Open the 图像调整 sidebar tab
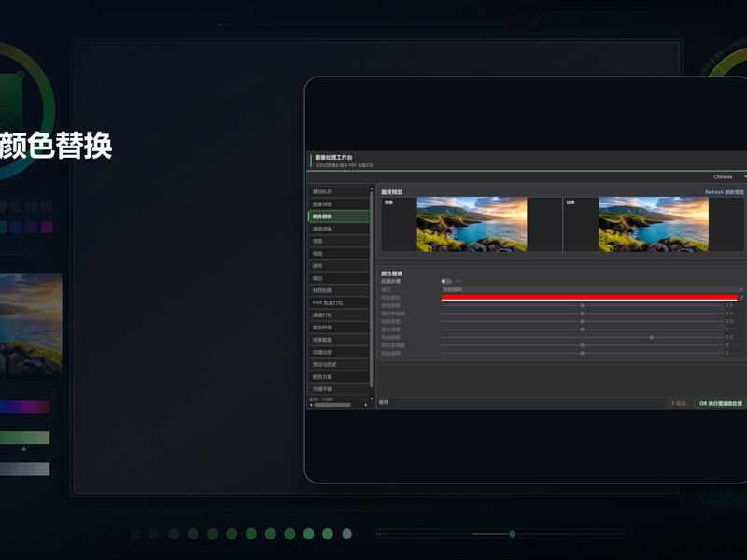This screenshot has height=560, width=747. [x=339, y=204]
